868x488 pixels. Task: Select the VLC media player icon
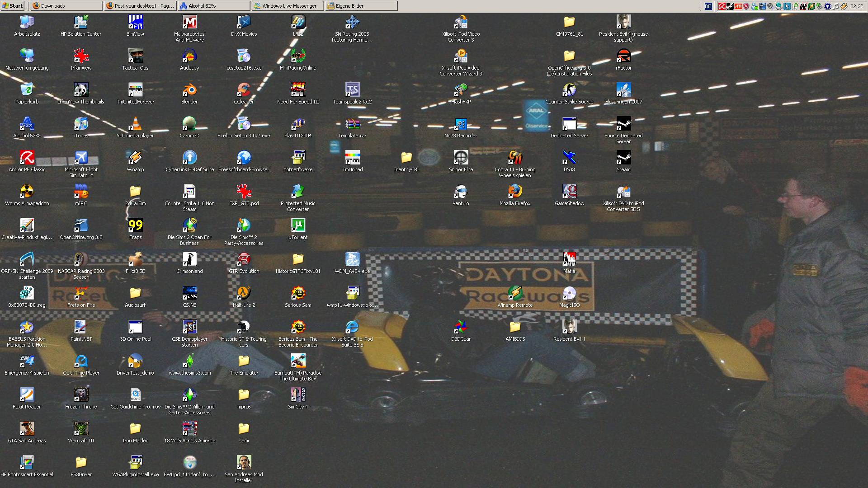[x=135, y=124]
